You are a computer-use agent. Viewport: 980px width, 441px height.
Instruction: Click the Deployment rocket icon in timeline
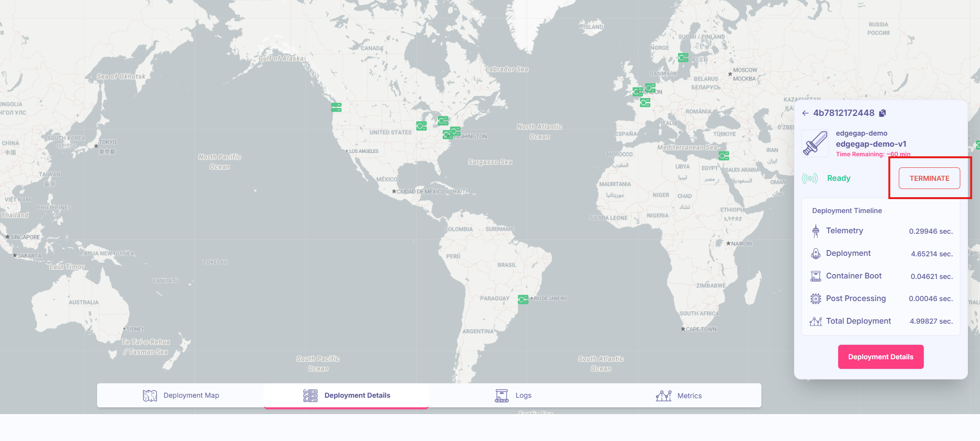[816, 253]
